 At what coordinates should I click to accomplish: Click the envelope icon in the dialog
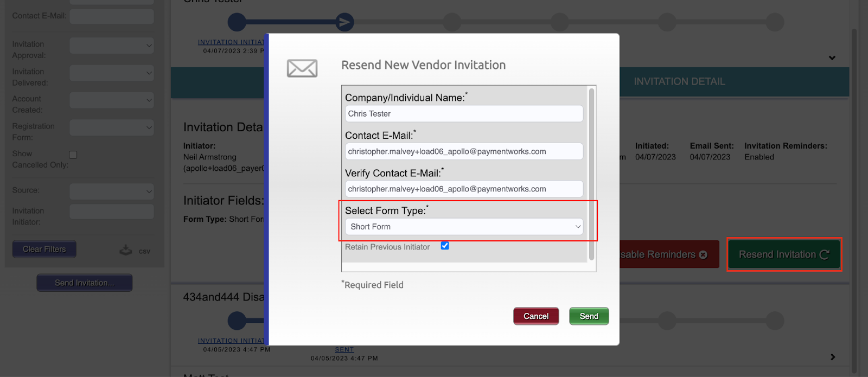(302, 68)
